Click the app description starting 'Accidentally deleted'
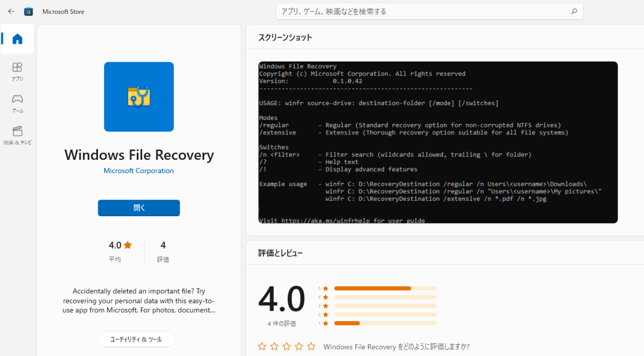Image resolution: width=644 pixels, height=356 pixels. coord(138,301)
